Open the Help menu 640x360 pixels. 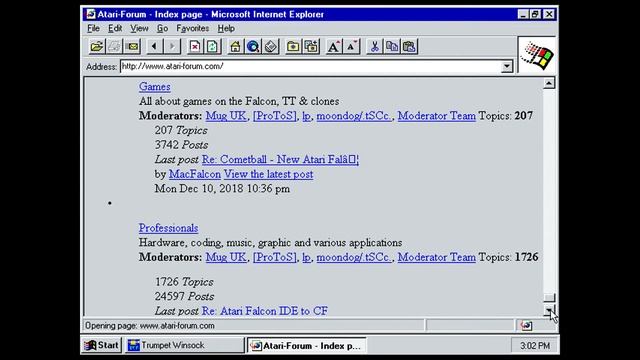[226, 29]
